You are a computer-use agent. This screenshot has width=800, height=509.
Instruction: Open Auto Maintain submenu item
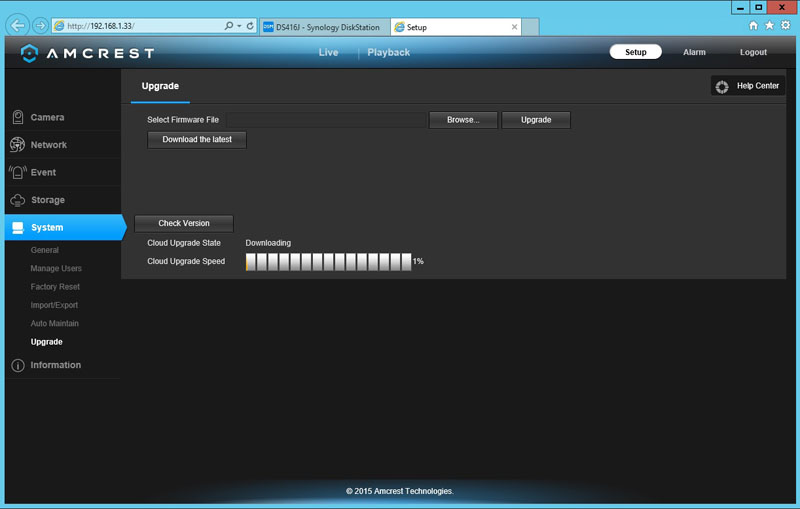[54, 323]
